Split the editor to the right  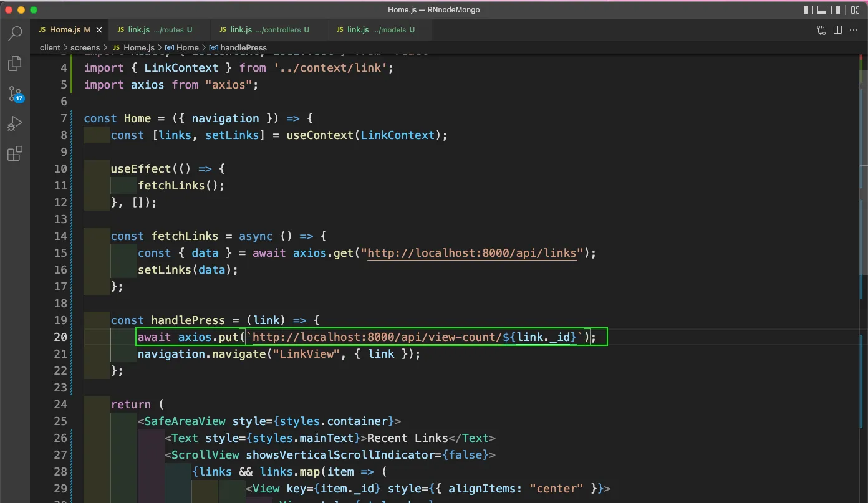point(837,30)
